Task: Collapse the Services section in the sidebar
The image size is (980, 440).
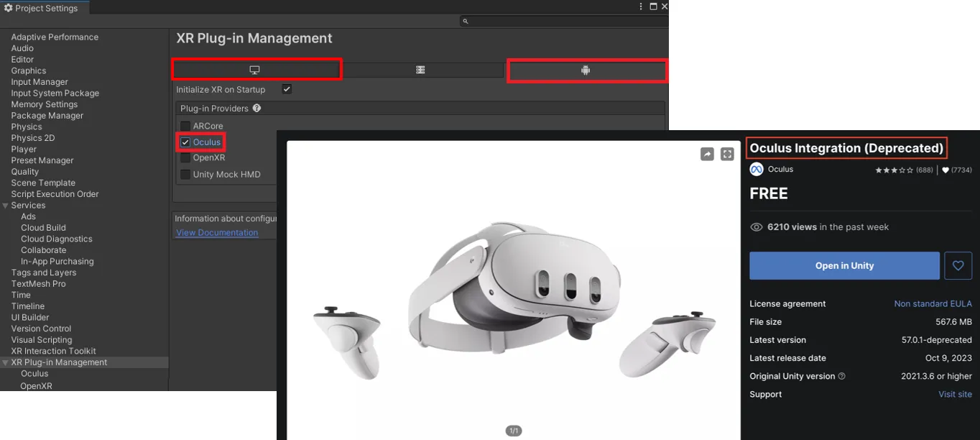Action: click(6, 205)
